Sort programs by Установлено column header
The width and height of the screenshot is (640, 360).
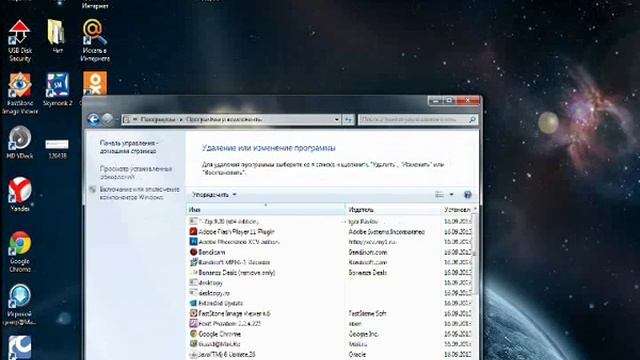click(458, 209)
